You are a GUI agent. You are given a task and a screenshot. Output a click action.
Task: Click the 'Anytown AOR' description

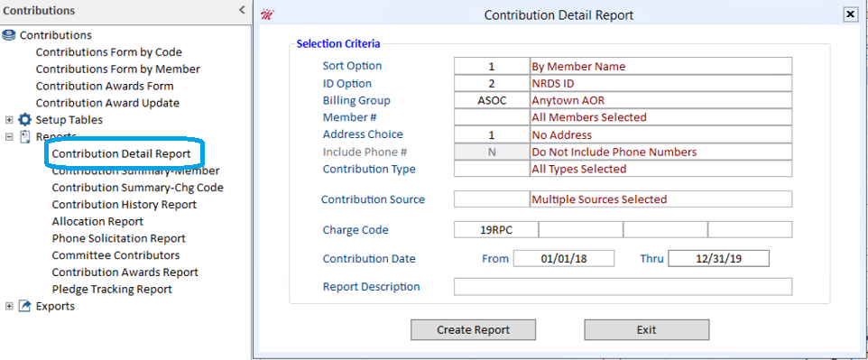pos(568,101)
